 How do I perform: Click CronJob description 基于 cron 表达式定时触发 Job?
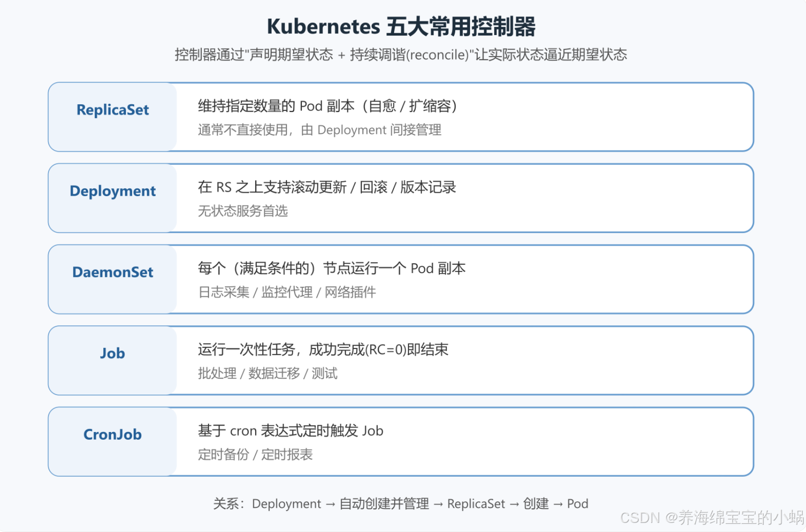[290, 431]
